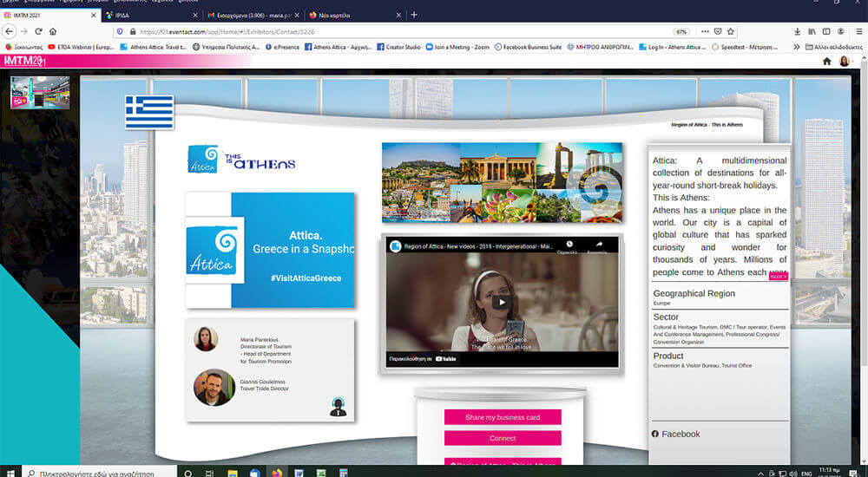Viewport: 868px width, 477px height.
Task: Click the YouTube video share arrow
Action: 599,244
